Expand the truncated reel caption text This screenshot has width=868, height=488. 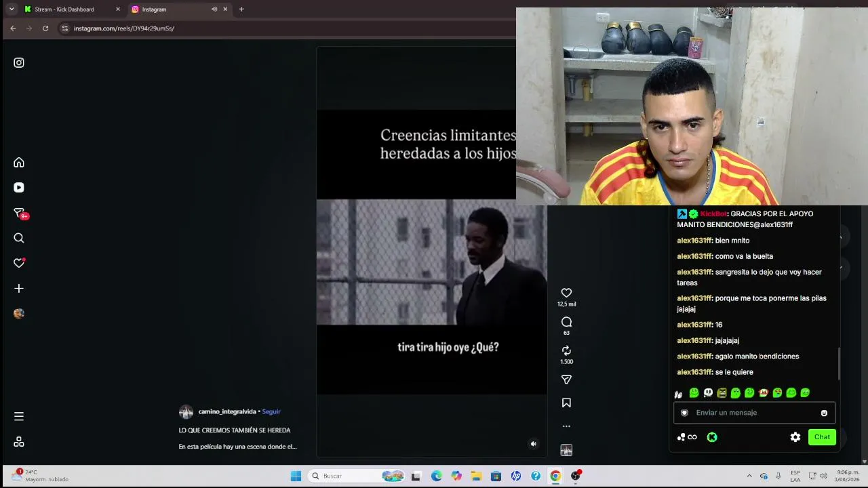(237, 447)
